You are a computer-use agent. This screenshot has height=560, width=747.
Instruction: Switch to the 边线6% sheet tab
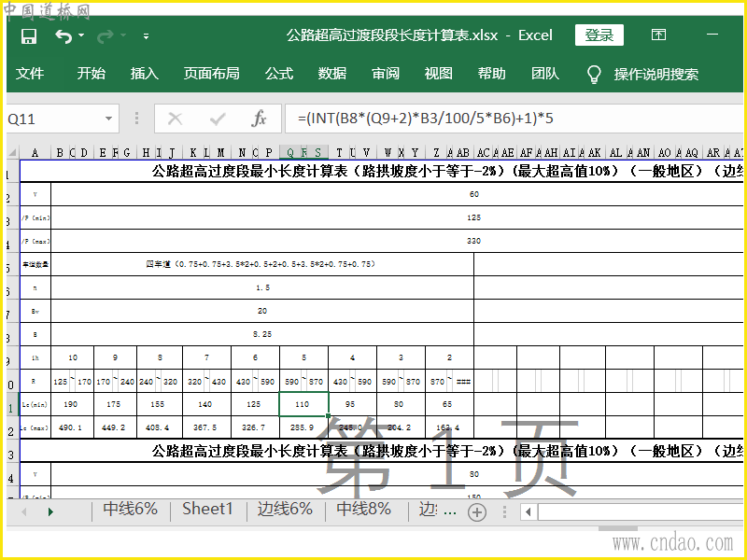285,509
